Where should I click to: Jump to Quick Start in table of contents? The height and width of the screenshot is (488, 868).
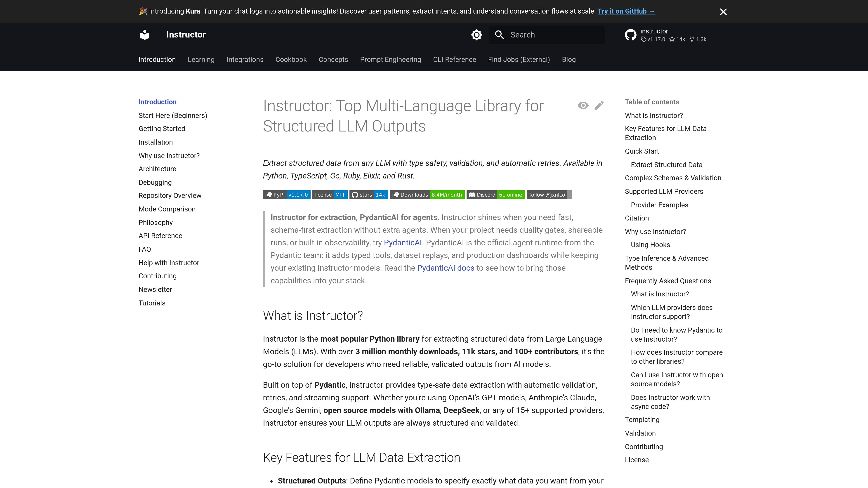tap(642, 151)
